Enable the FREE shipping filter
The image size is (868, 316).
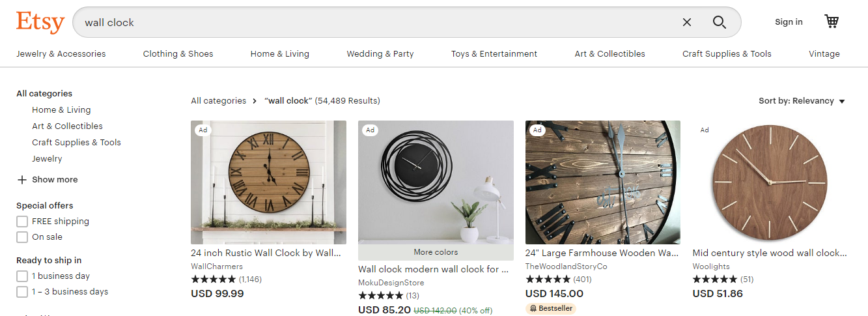tap(22, 222)
